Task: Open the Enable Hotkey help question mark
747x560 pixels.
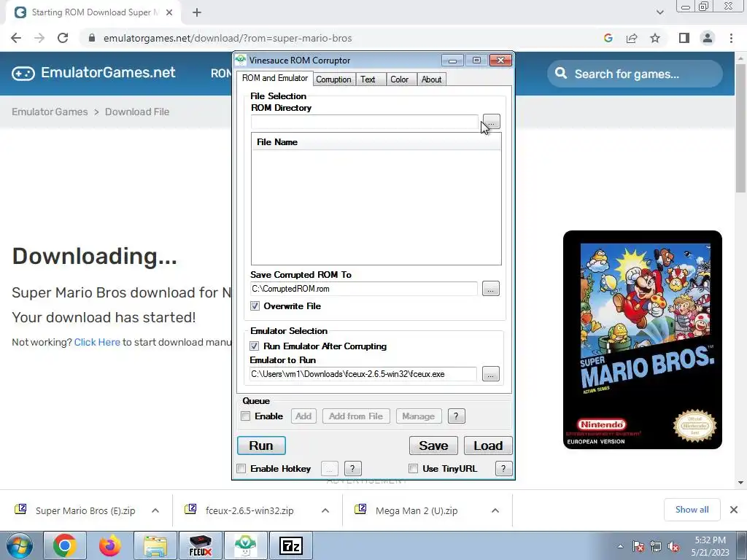Action: coord(352,469)
